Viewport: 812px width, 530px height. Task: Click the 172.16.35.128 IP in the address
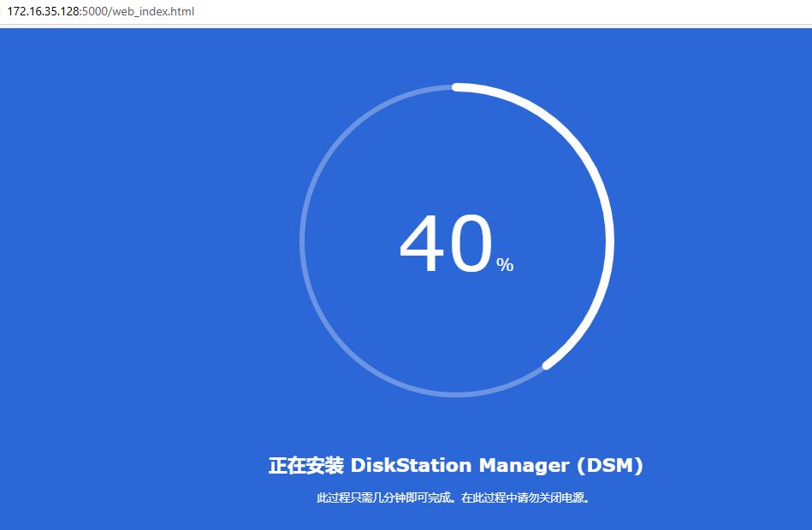click(x=43, y=12)
